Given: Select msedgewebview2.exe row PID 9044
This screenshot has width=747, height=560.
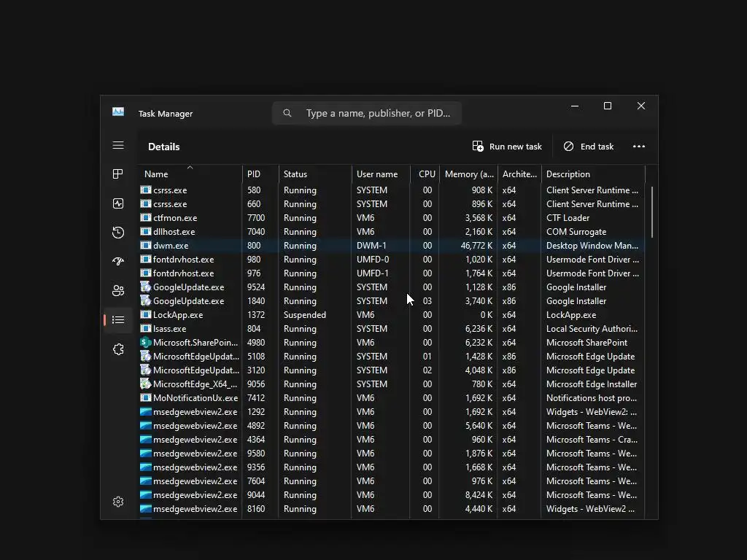Looking at the screenshot, I should (x=392, y=495).
